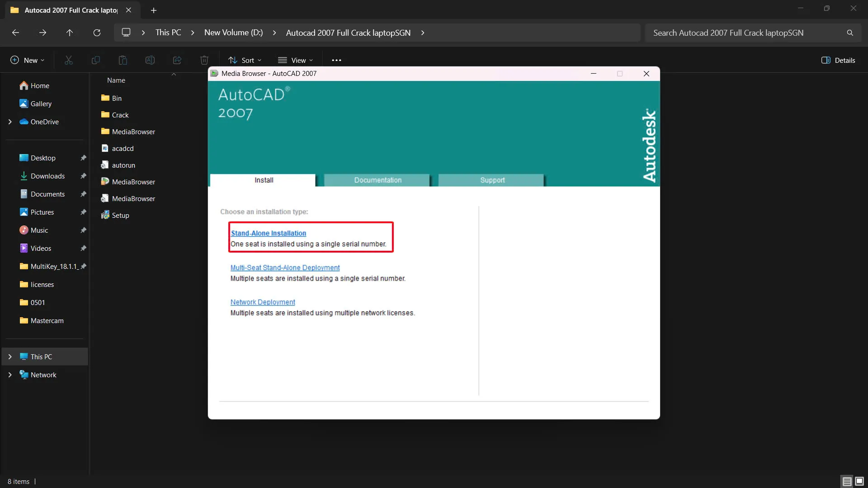Click the Back navigation arrow
Viewport: 868px width, 488px height.
point(15,32)
